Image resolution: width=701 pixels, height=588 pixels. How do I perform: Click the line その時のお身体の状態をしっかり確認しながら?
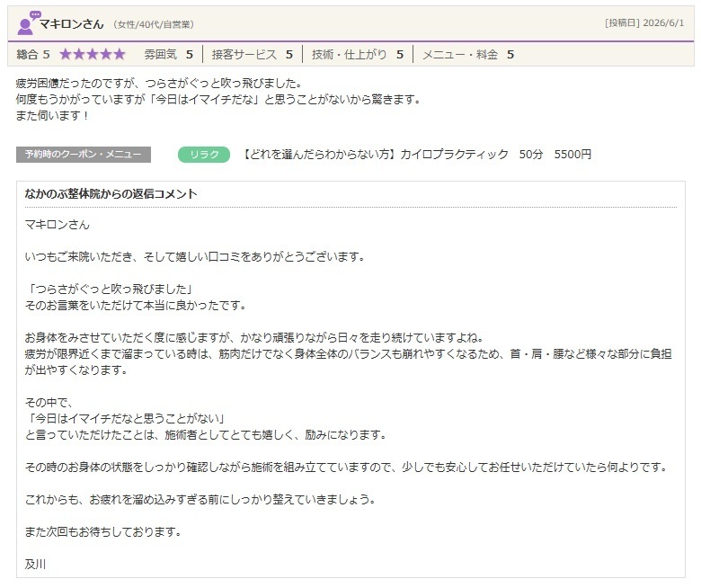[347, 467]
